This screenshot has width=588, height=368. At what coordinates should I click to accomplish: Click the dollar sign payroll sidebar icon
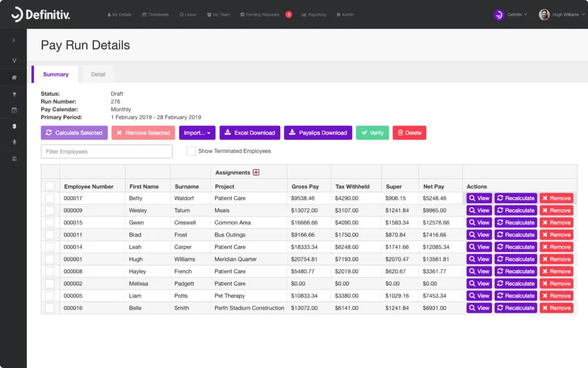14,126
